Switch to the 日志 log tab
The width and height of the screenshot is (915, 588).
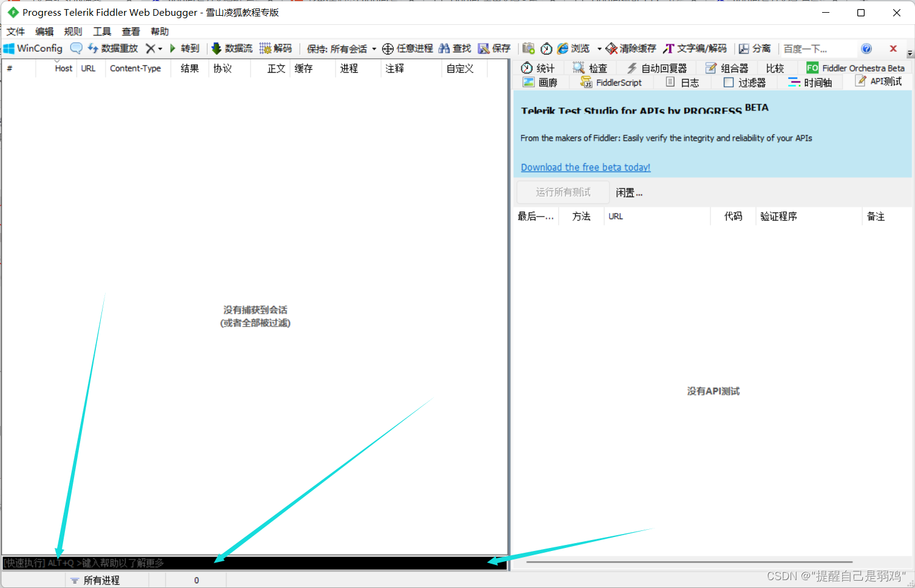[682, 83]
